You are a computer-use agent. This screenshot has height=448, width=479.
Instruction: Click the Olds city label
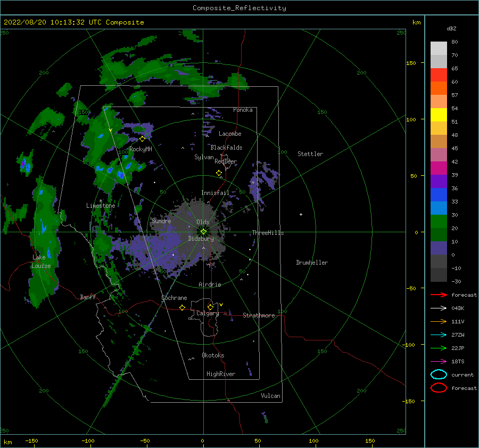coord(203,222)
